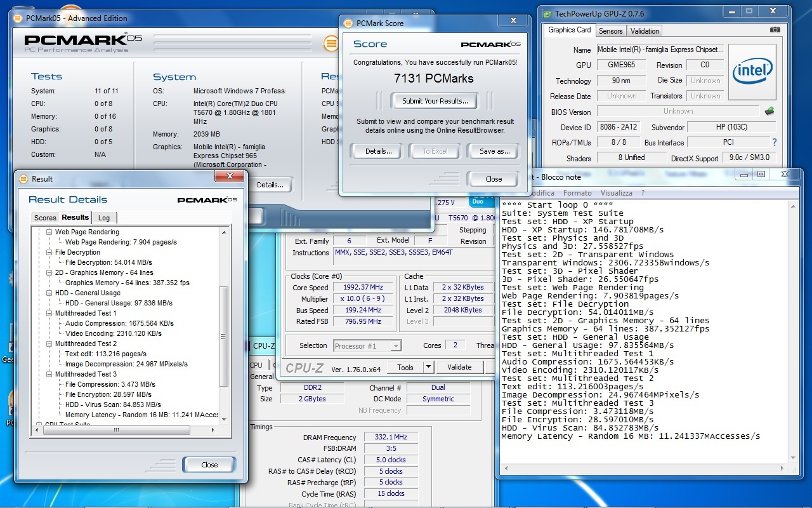Click the Bus Interface question mark icon
The width and height of the screenshot is (812, 508).
774,143
